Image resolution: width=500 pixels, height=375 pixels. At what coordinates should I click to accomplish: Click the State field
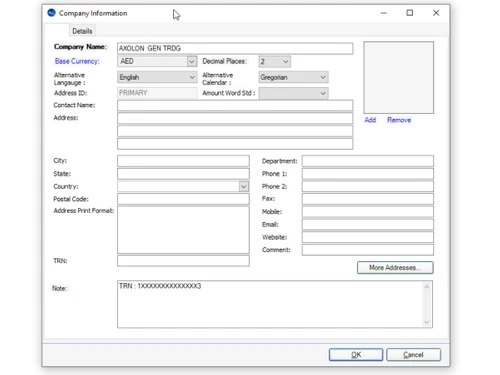[183, 174]
